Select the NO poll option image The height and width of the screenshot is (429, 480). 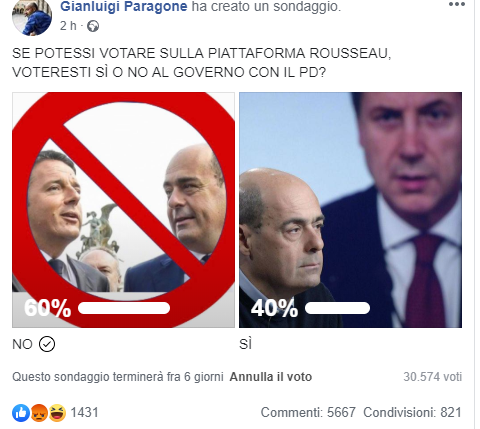tap(124, 210)
